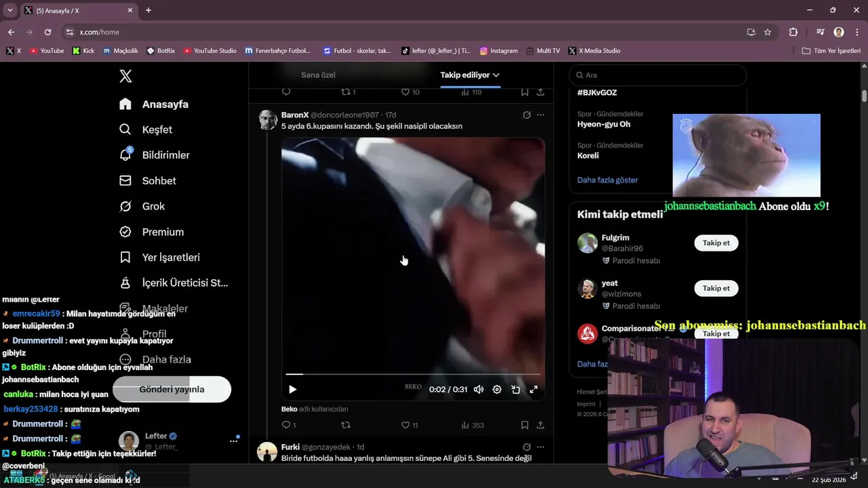Open Keşfet explore page
The width and height of the screenshot is (868, 488).
tap(146, 129)
